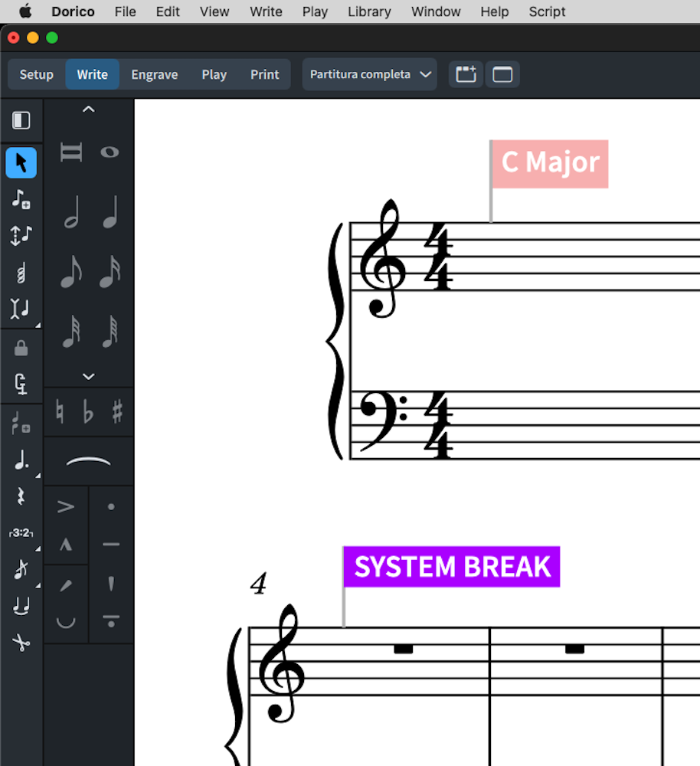Toggle Force duration clamp icon
Image resolution: width=700 pixels, height=766 pixels.
(x=21, y=384)
